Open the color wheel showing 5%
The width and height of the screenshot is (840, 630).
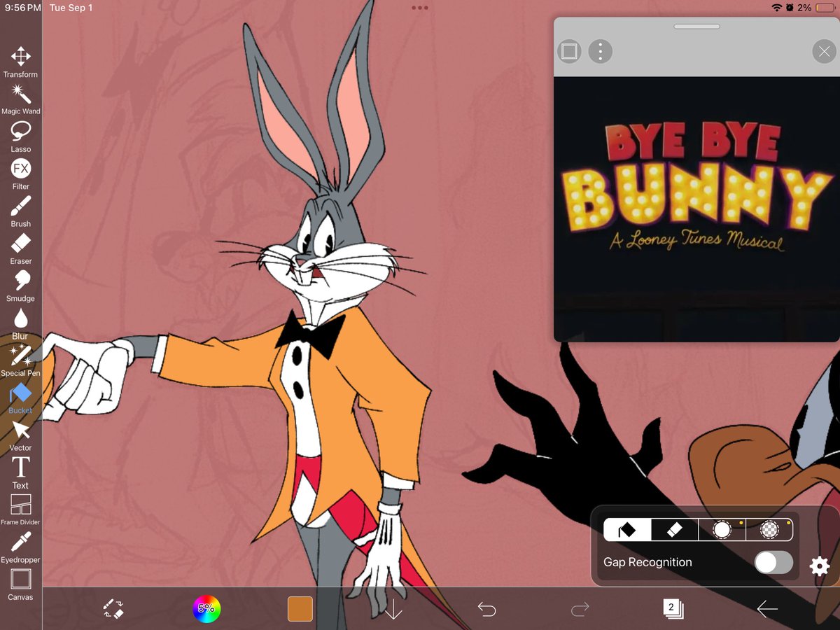206,608
